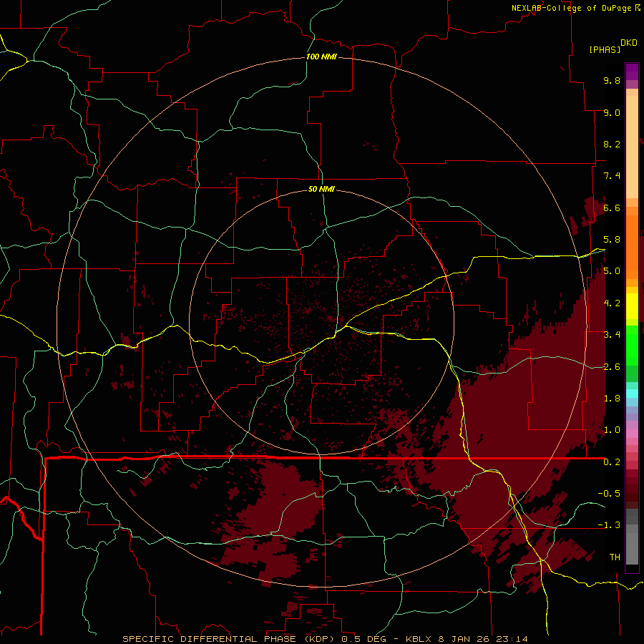Select the 50 NMI range ring label
This screenshot has height=644, width=644.
[321, 189]
